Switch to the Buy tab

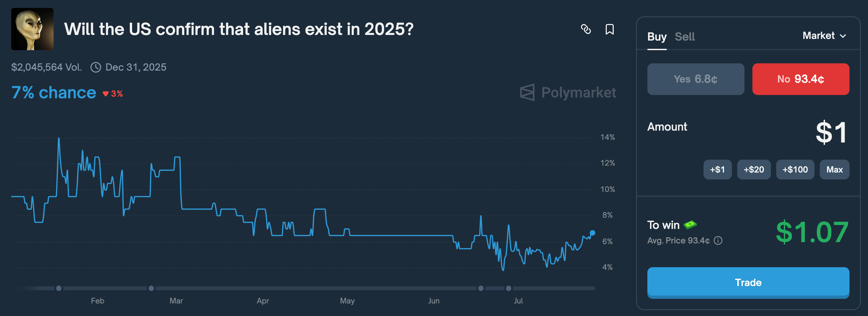tap(657, 36)
